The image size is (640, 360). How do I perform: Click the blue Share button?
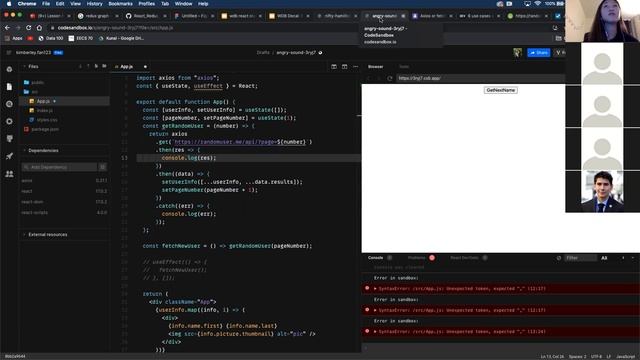[538, 53]
